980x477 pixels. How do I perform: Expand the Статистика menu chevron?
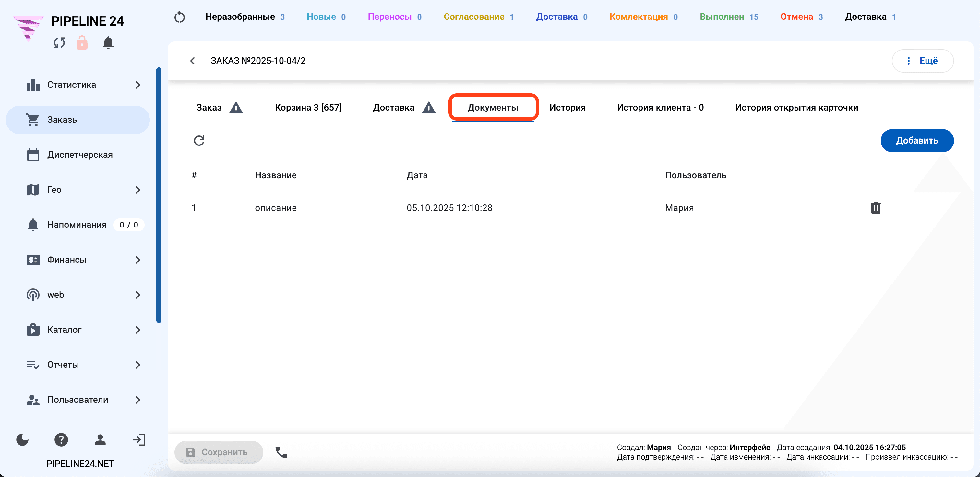[138, 85]
